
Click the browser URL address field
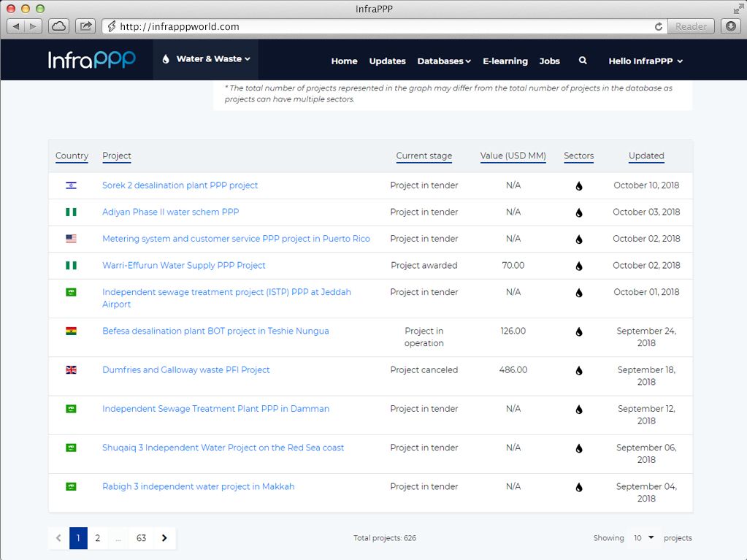click(380, 26)
